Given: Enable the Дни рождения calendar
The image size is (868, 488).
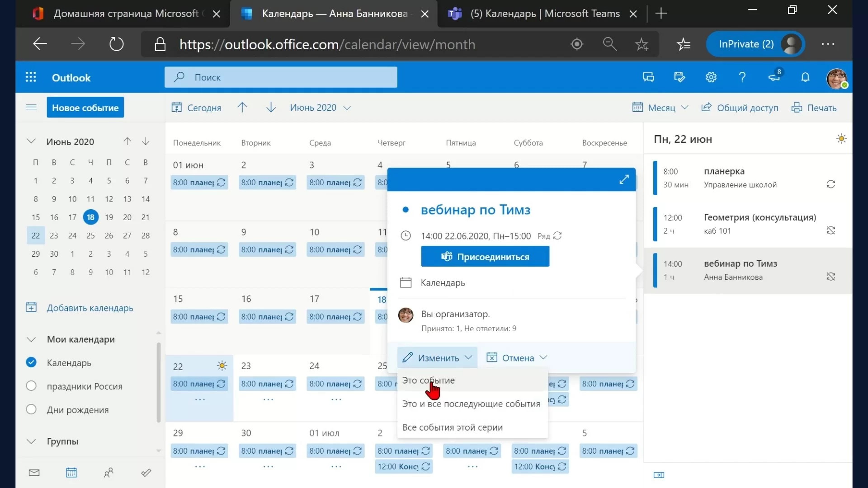Looking at the screenshot, I should [31, 409].
